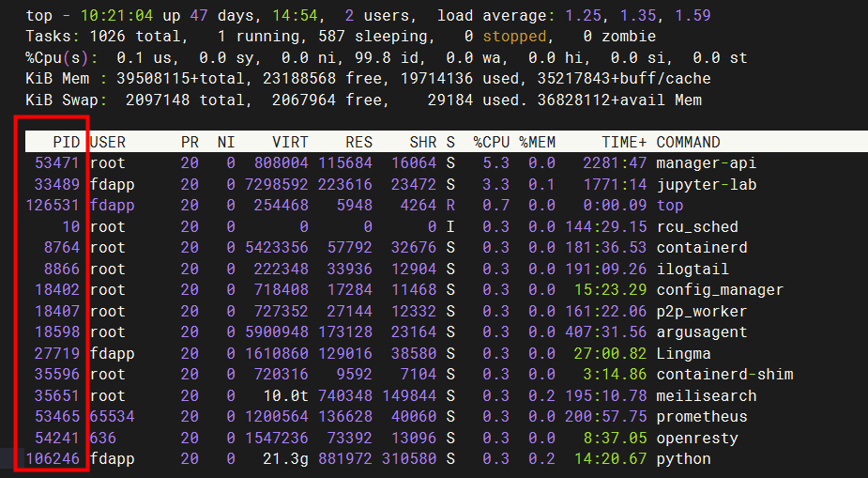Click the 99.8 id CPU value

click(390, 57)
